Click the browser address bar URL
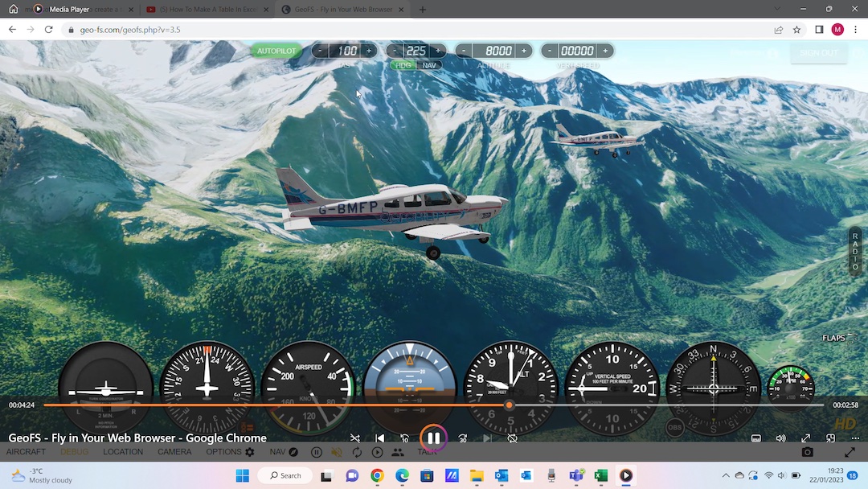The image size is (868, 489). [130, 30]
